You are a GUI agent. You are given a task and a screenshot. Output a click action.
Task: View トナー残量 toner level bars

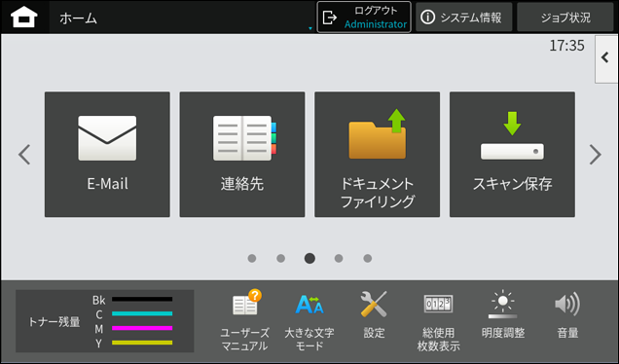[104, 321]
